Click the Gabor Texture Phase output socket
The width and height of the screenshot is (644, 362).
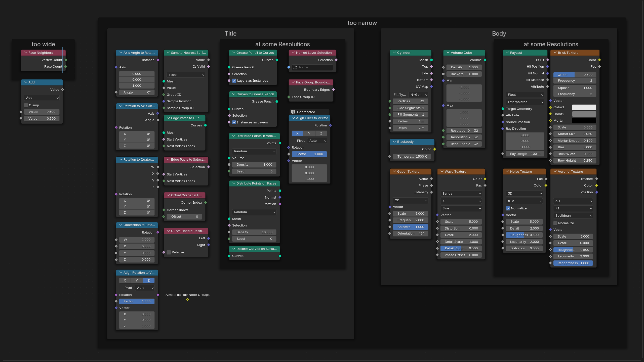coord(432,186)
